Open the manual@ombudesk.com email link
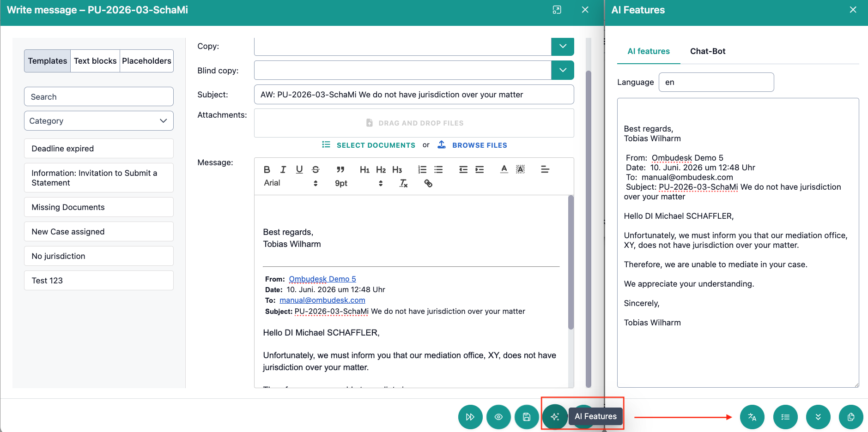The width and height of the screenshot is (868, 432). click(322, 300)
